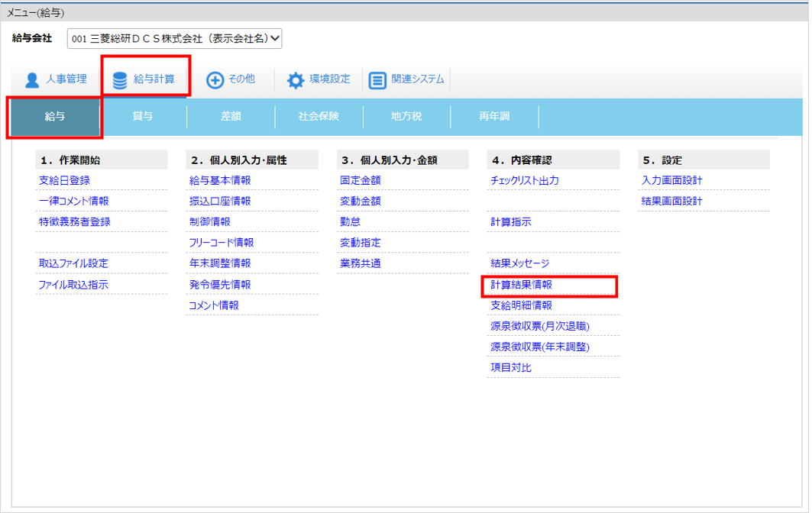The image size is (812, 513).
Task: Open the 入力画面設計 link
Action: click(671, 181)
